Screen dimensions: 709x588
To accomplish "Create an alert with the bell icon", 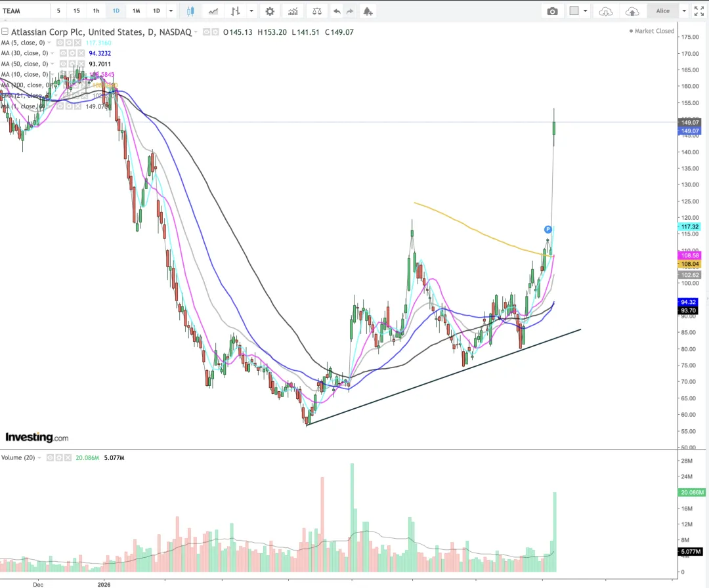I will coord(368,11).
